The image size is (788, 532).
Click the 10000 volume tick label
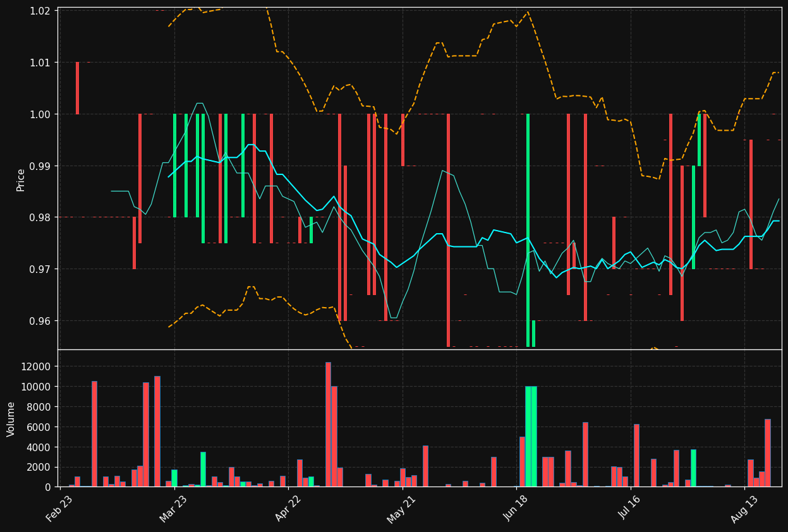[36, 387]
